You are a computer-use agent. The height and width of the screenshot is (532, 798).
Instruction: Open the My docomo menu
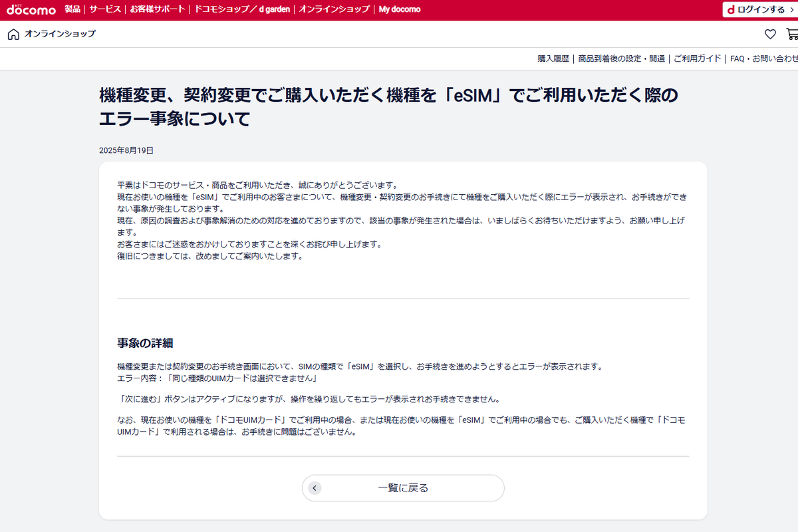pos(400,10)
